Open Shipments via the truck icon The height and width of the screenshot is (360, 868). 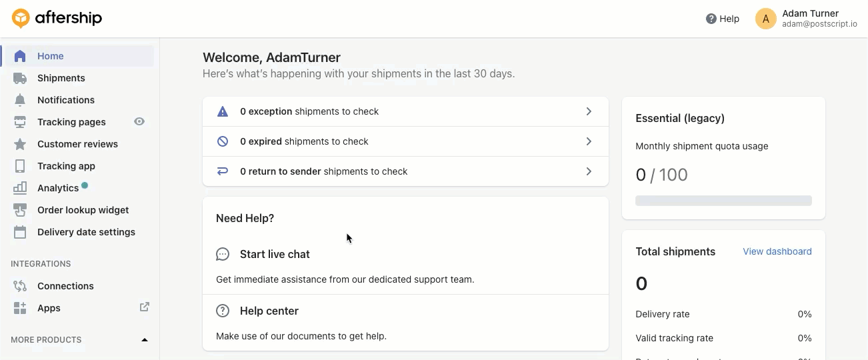(20, 78)
